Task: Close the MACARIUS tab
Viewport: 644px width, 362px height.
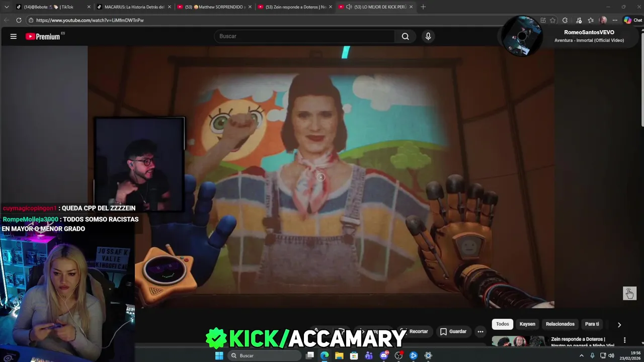Action: (170, 7)
